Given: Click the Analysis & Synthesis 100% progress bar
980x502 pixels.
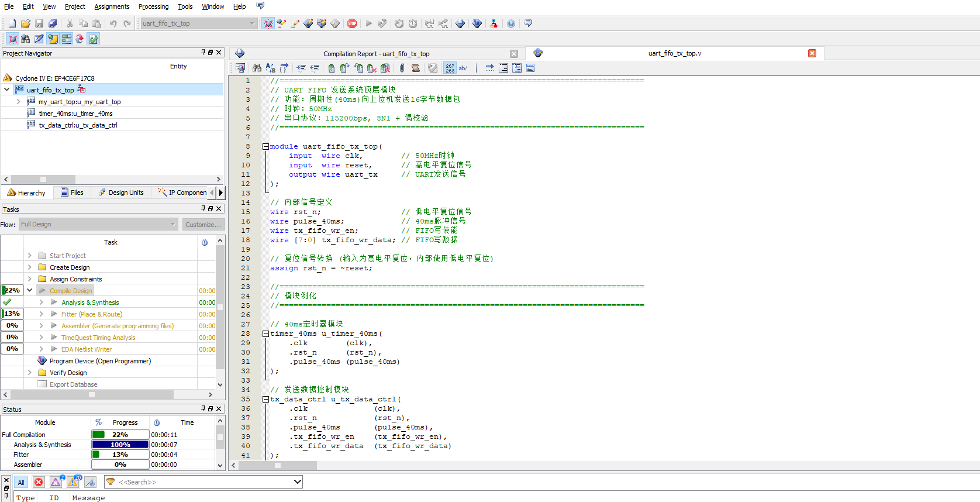Looking at the screenshot, I should coord(120,445).
